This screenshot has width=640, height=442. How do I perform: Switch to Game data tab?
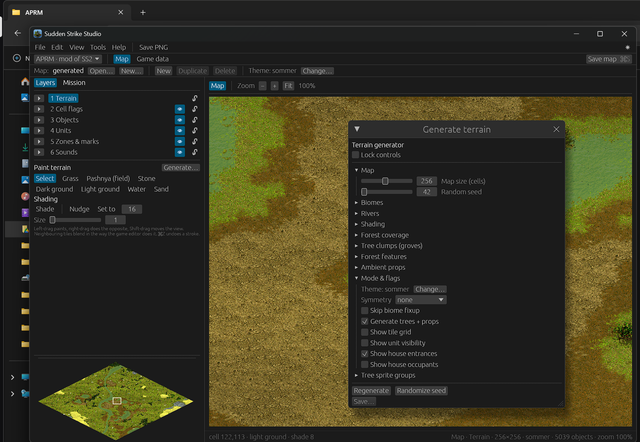click(x=153, y=59)
